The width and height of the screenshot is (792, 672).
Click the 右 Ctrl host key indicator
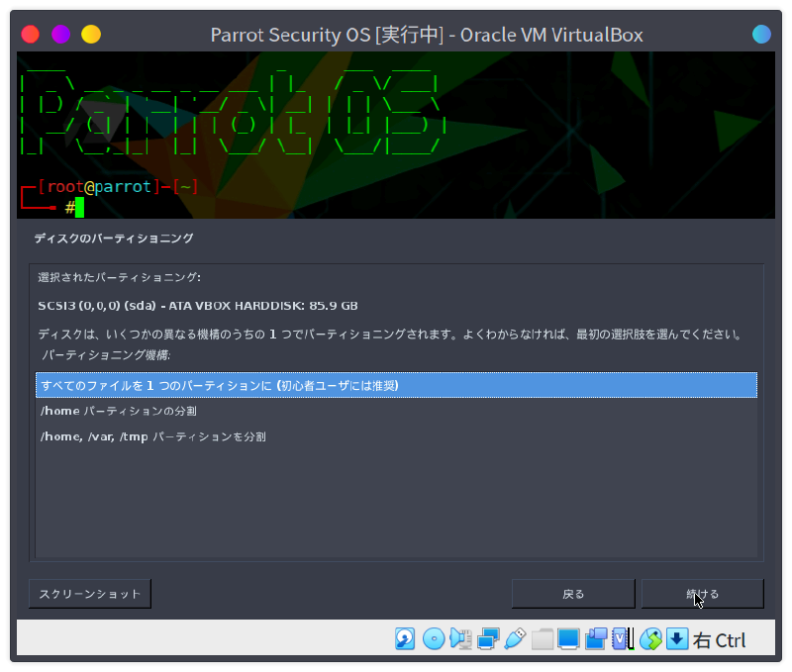tap(720, 640)
